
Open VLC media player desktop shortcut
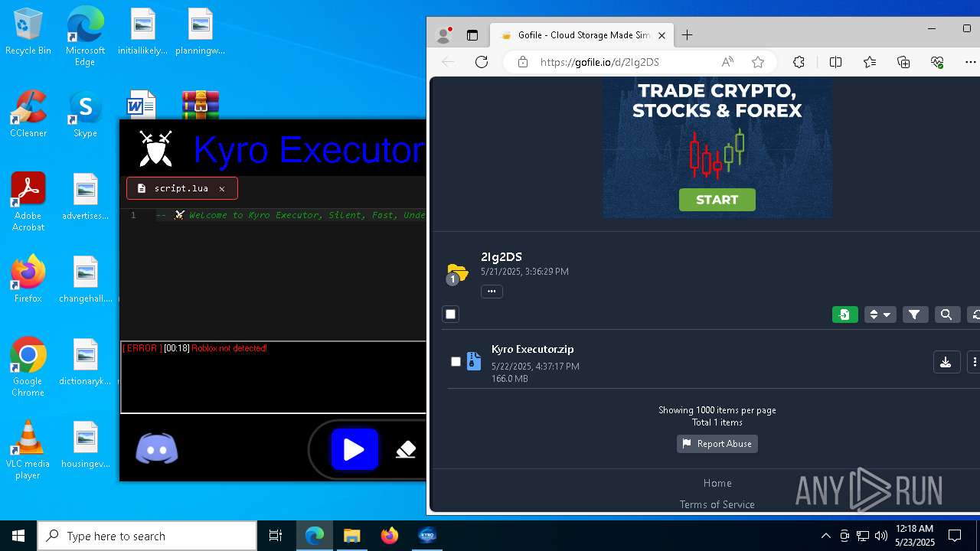click(x=28, y=450)
